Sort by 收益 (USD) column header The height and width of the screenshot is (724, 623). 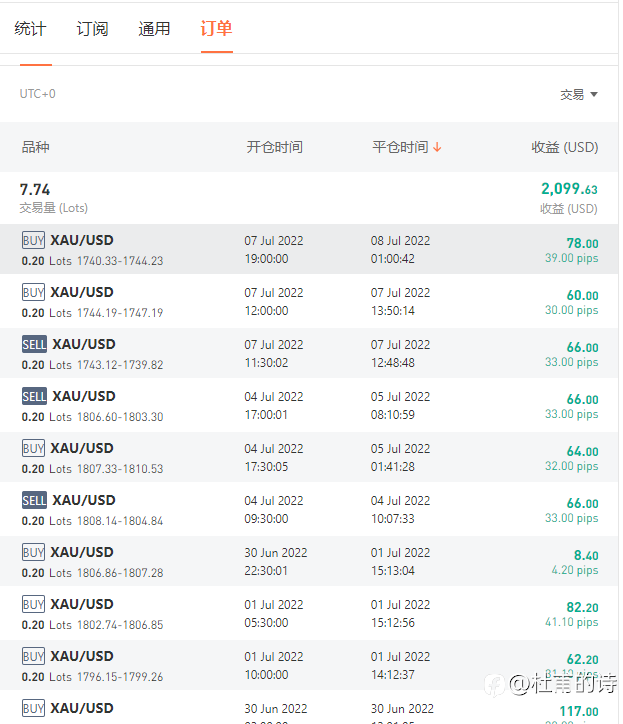pyautogui.click(x=564, y=148)
